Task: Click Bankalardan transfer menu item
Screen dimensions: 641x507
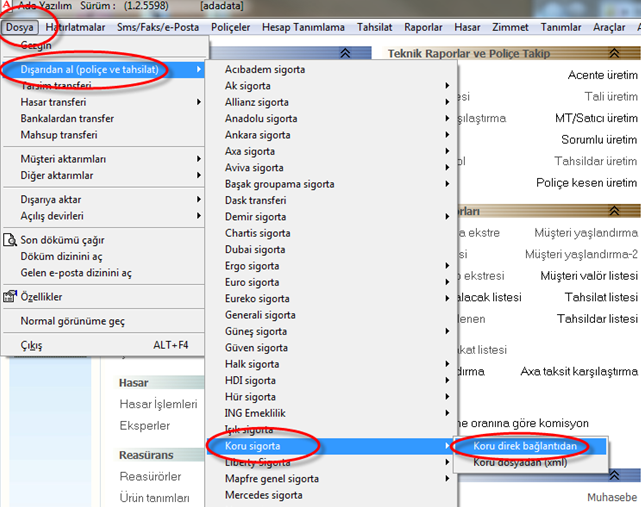Action: [x=67, y=118]
